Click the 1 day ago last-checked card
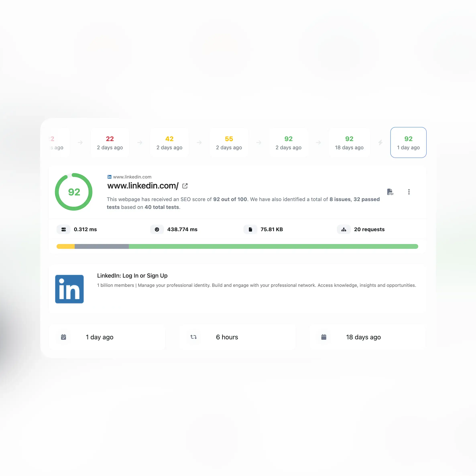Image resolution: width=476 pixels, height=476 pixels. [x=107, y=337]
